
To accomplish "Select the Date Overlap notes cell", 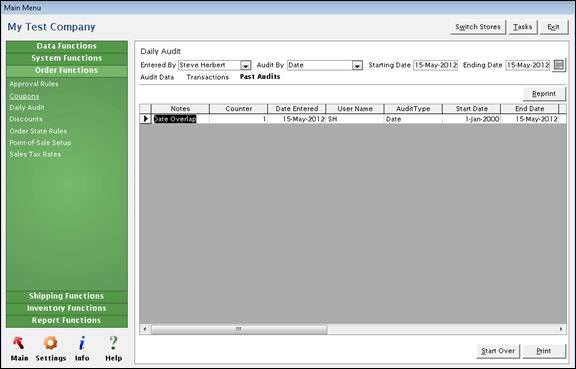I will [180, 119].
